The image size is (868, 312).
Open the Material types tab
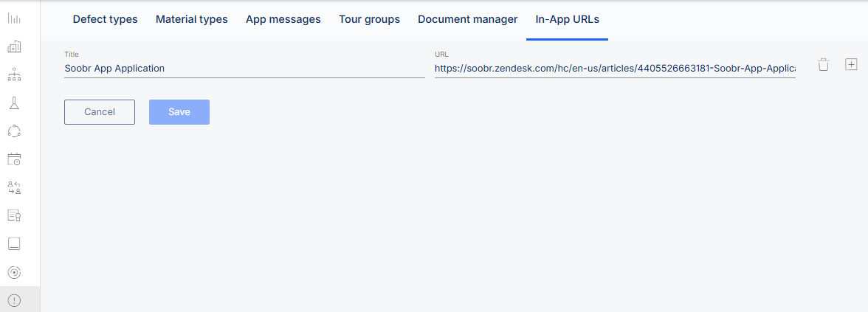pos(191,19)
